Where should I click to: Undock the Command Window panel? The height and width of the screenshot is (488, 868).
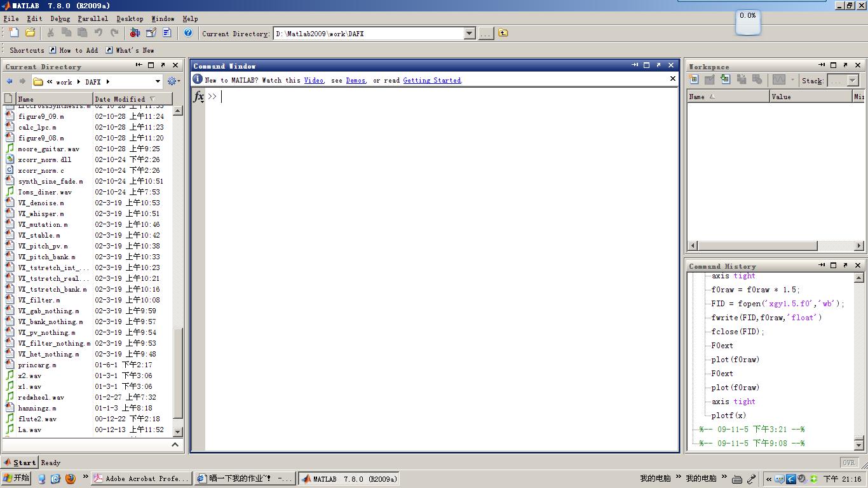click(658, 65)
